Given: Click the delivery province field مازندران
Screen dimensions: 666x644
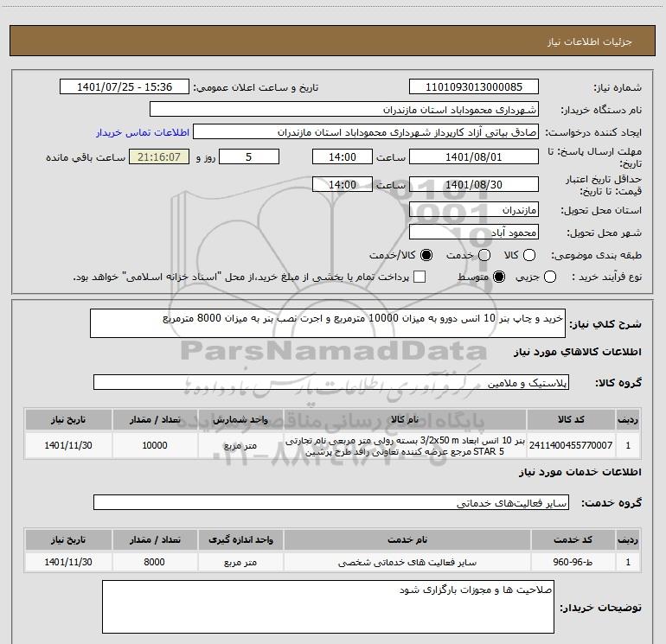Looking at the screenshot, I should coord(474,209).
